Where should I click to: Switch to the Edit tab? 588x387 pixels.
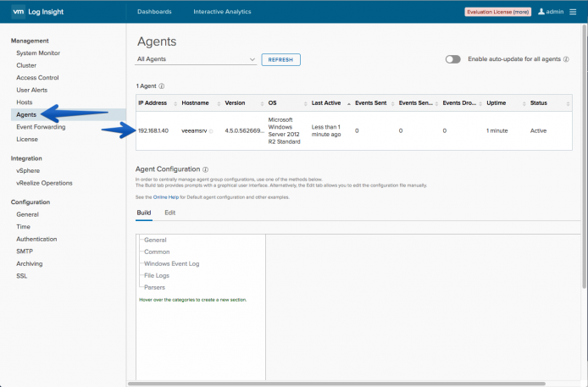(169, 213)
